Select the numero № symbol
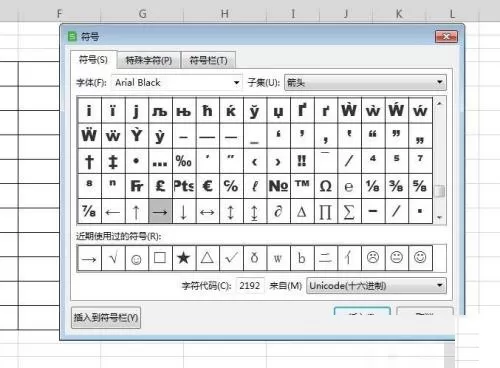 tap(278, 186)
